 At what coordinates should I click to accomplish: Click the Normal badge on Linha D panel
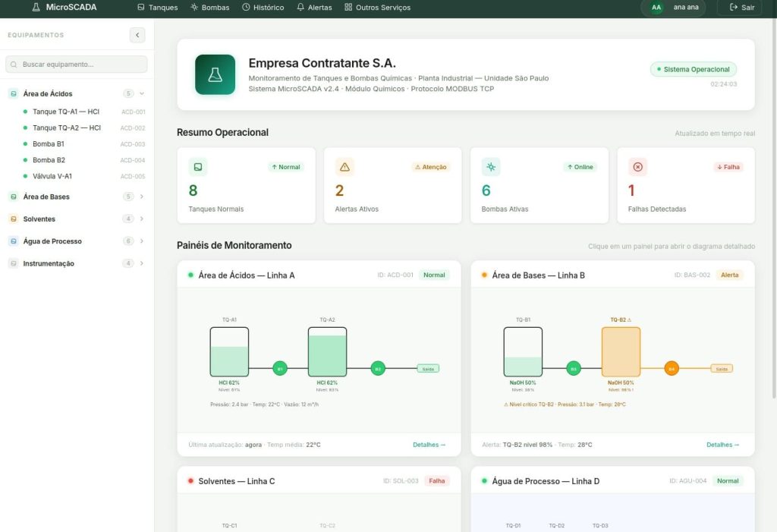click(728, 481)
